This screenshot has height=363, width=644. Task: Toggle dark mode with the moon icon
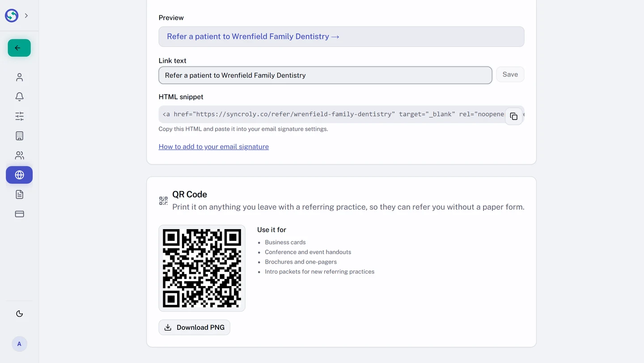[19, 314]
